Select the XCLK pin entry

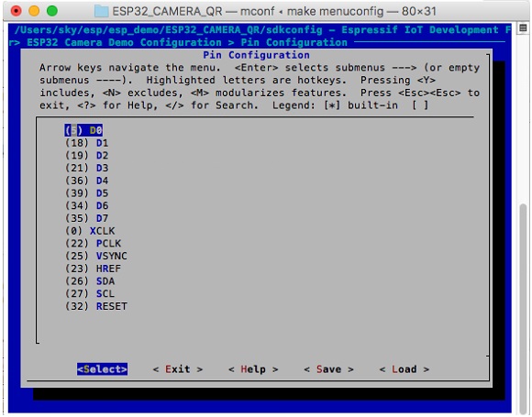point(90,231)
